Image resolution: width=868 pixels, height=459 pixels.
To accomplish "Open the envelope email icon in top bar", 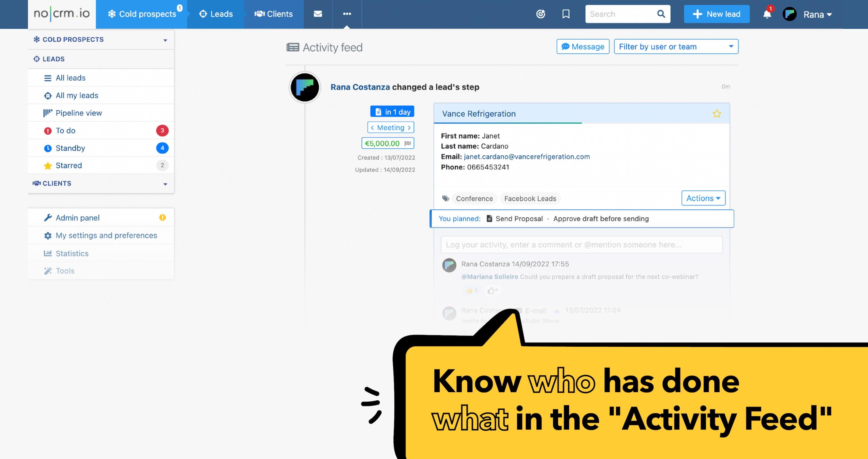I will click(x=318, y=14).
